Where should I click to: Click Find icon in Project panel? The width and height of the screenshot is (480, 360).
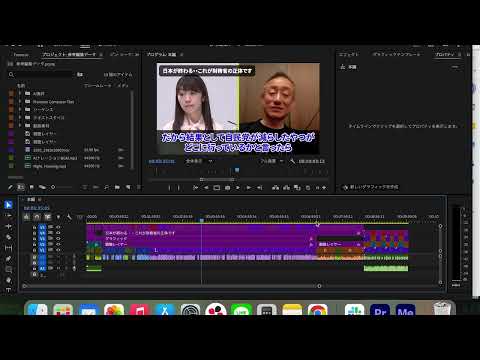pyautogui.click(x=106, y=187)
